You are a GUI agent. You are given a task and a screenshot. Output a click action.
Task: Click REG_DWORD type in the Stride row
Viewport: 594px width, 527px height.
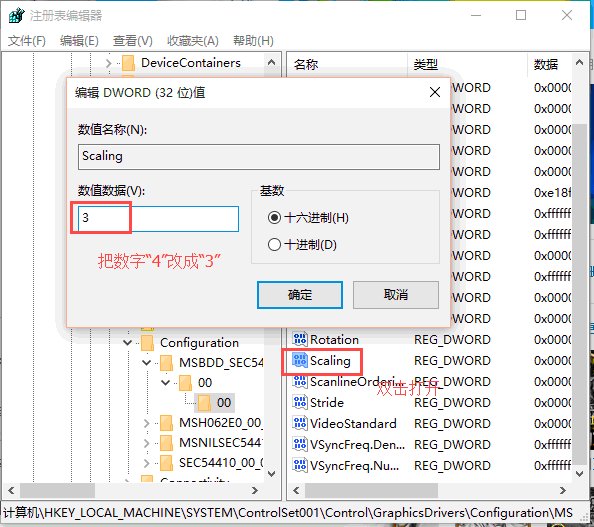[x=452, y=402]
